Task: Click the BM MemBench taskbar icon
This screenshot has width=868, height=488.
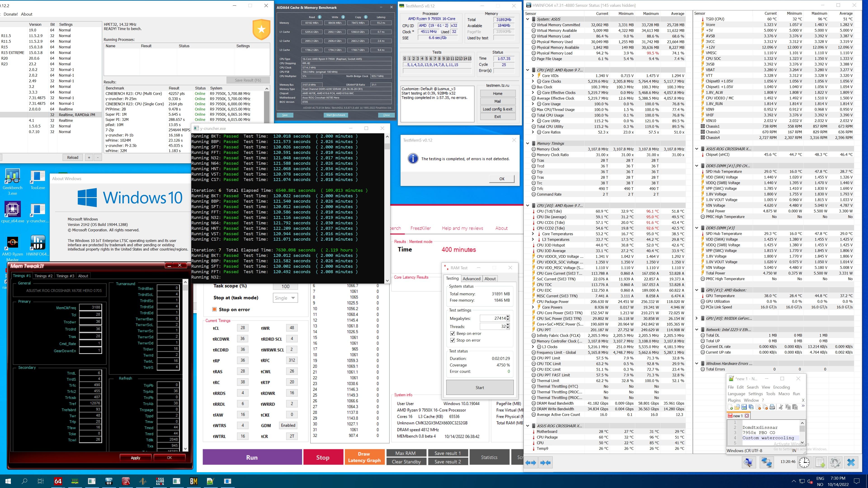Action: point(194,481)
